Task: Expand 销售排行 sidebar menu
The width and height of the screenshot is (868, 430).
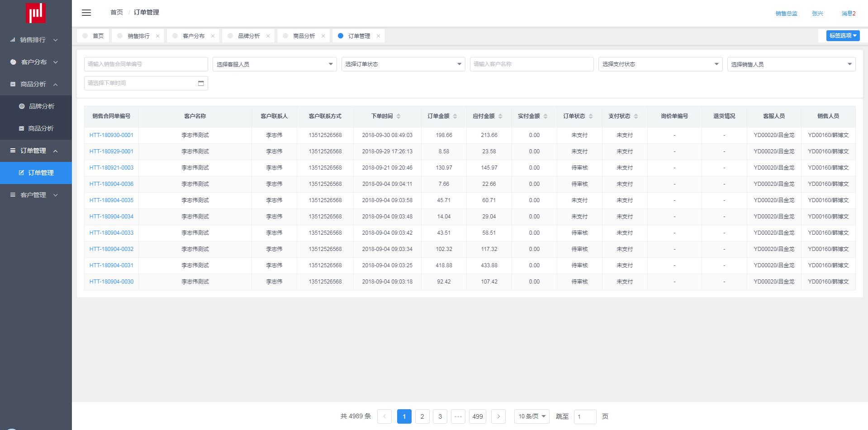Action: 36,40
